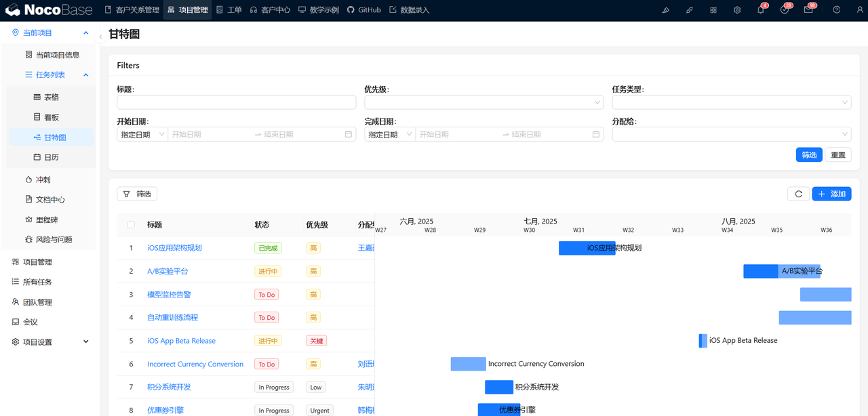Open the pending tasks clock icon with badge 29
This screenshot has width=868, height=416.
[785, 10]
